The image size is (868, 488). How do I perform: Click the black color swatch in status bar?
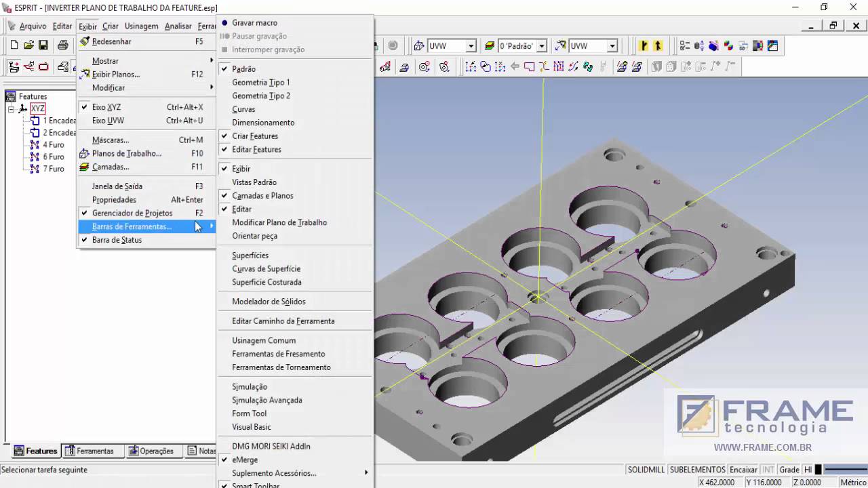[818, 470]
